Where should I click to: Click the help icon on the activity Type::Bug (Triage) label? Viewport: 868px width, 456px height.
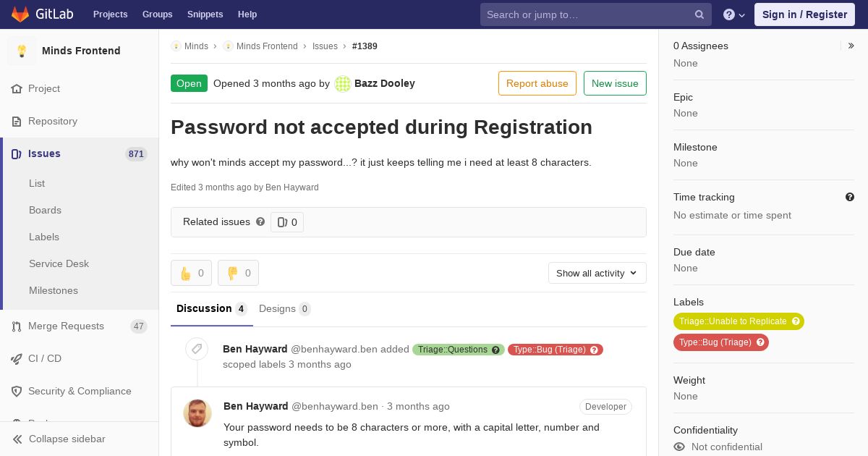[x=595, y=350]
